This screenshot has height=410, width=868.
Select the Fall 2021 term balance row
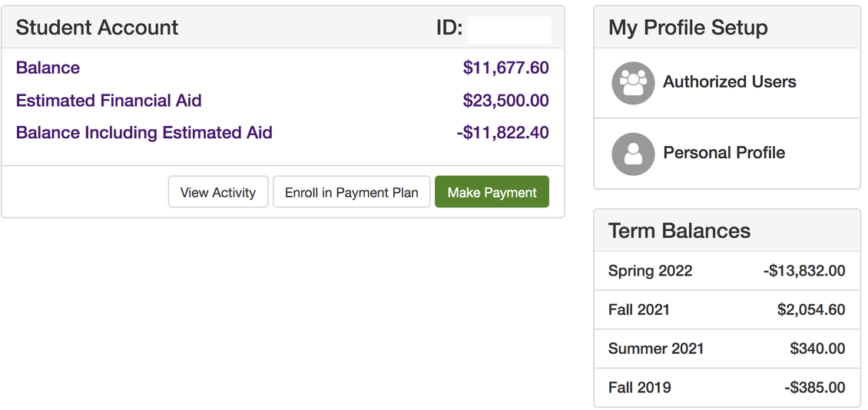coord(727,309)
